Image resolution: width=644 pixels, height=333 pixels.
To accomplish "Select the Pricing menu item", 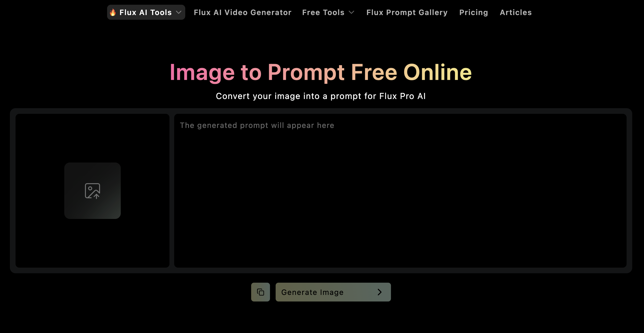I will (474, 12).
